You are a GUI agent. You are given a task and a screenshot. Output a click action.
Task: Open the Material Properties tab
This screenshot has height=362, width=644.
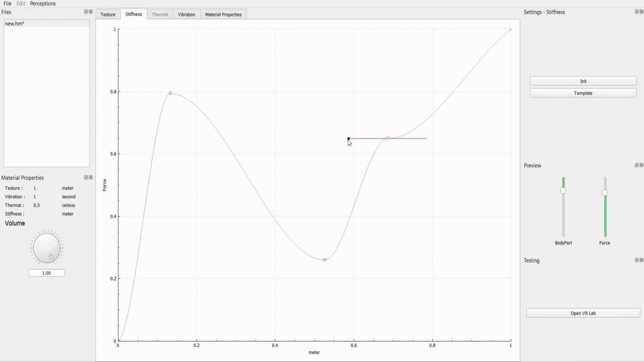click(x=223, y=14)
